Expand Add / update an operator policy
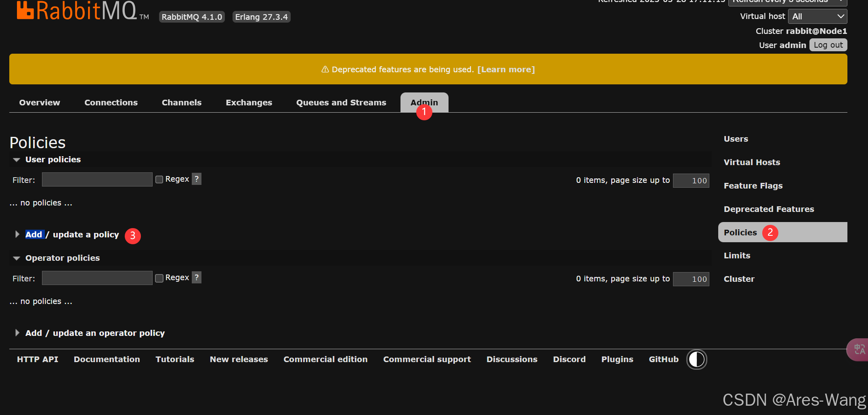Image resolution: width=868 pixels, height=415 pixels. tap(90, 333)
